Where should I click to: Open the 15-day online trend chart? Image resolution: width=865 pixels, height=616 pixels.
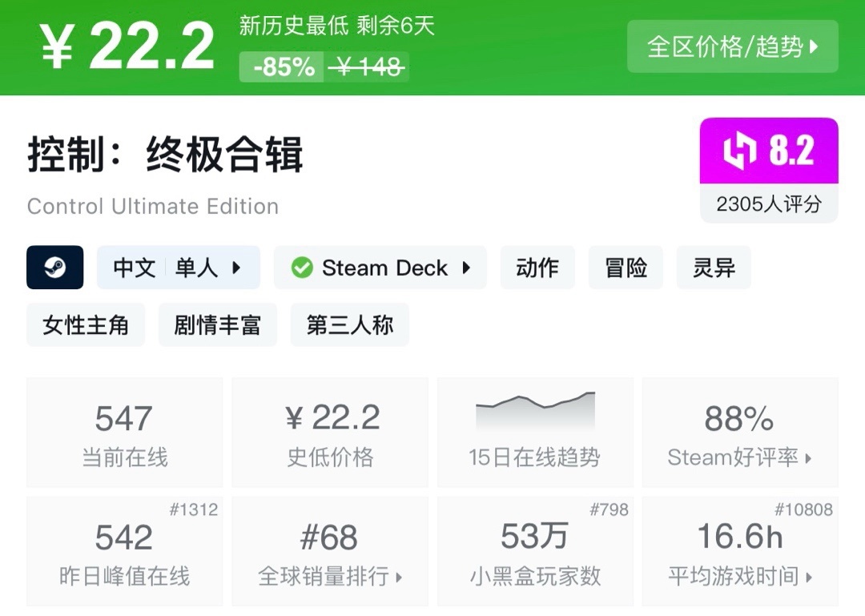(534, 433)
